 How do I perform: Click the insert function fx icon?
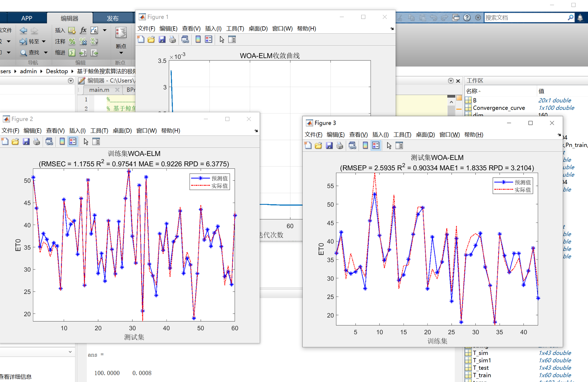[83, 30]
